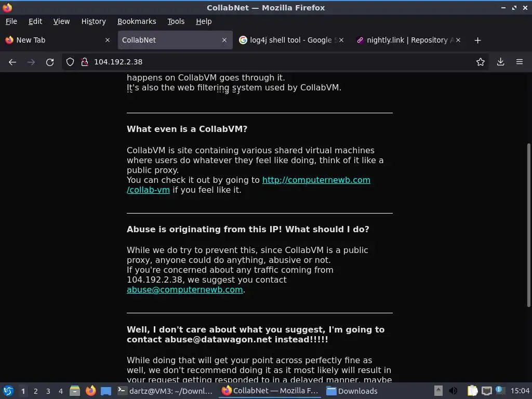Click the insecure connection padlock icon
This screenshot has width=532, height=399.
coord(85,62)
